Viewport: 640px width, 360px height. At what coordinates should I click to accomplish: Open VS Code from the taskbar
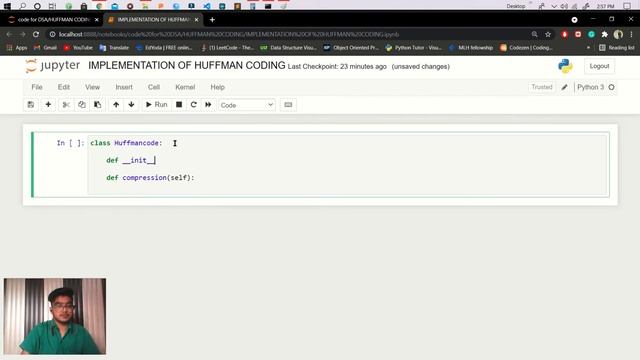pyautogui.click(x=207, y=6)
